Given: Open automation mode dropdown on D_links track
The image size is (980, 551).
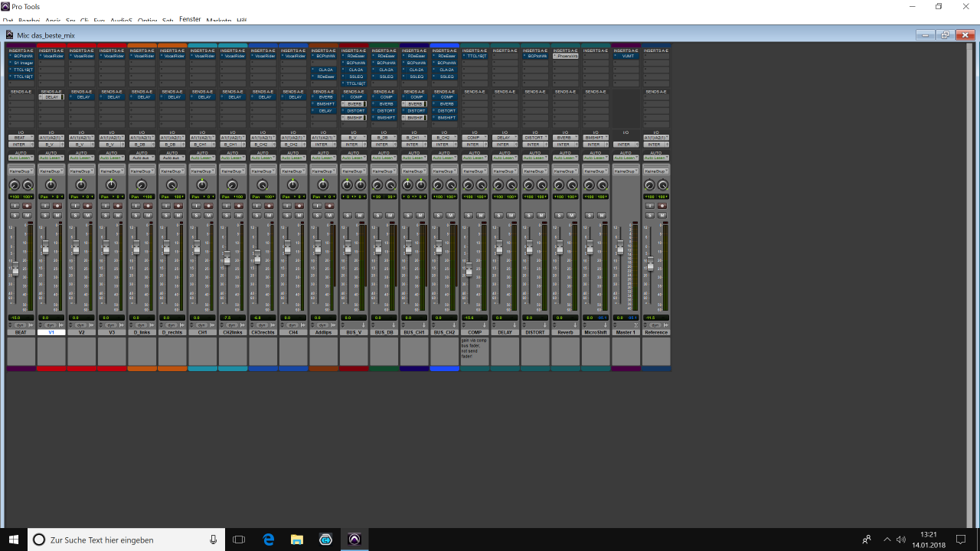Looking at the screenshot, I should click(142, 158).
